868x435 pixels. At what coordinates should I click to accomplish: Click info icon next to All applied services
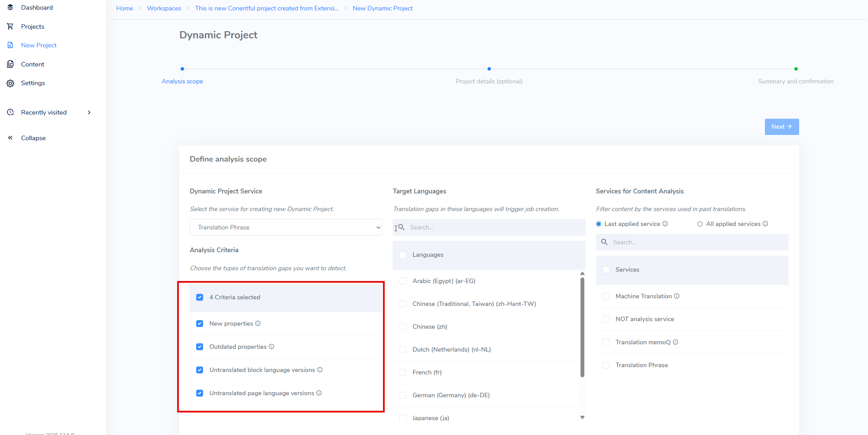tap(765, 224)
